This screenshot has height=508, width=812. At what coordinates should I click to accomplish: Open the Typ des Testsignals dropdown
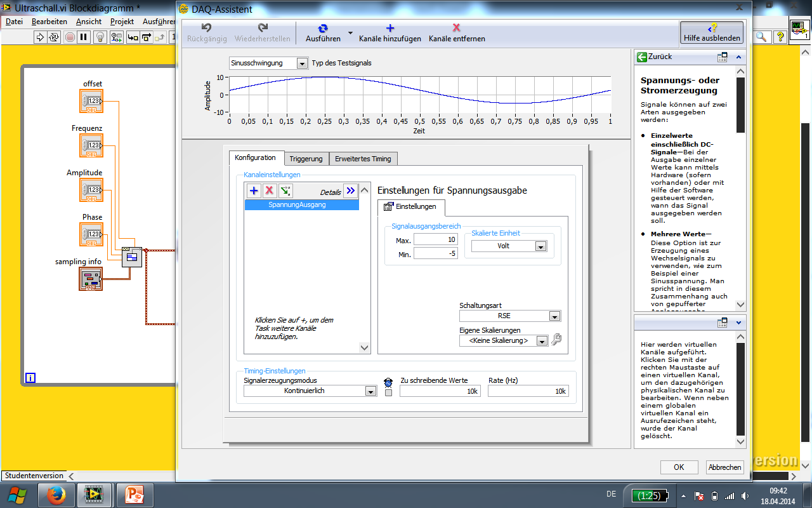[x=269, y=63]
